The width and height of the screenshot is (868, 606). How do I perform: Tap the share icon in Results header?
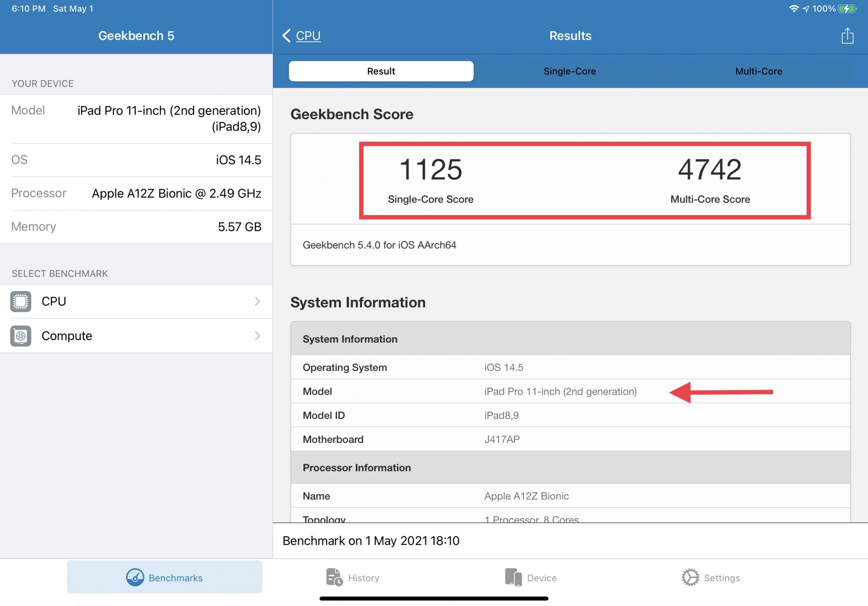(847, 36)
